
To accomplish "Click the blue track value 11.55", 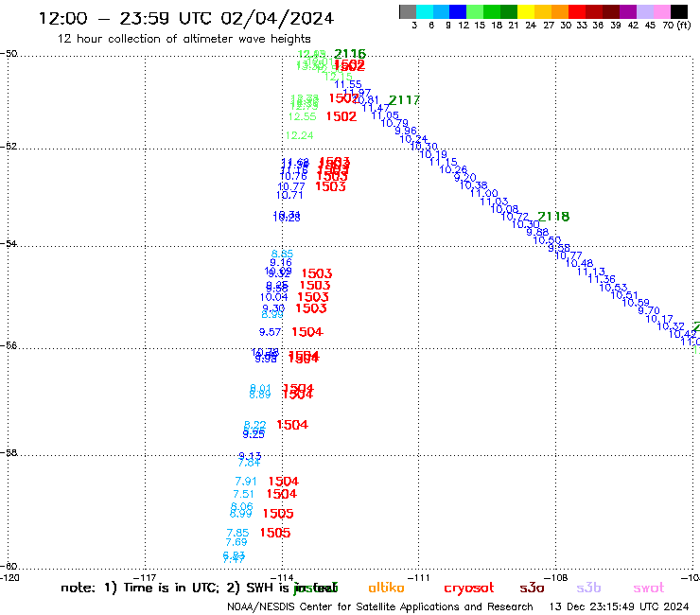I will click(348, 84).
